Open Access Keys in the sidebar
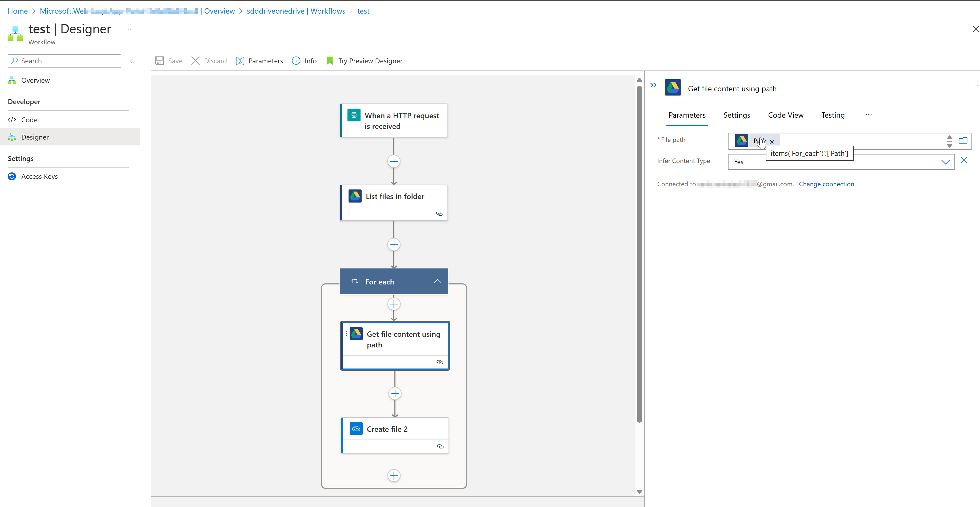980x507 pixels. [x=39, y=177]
